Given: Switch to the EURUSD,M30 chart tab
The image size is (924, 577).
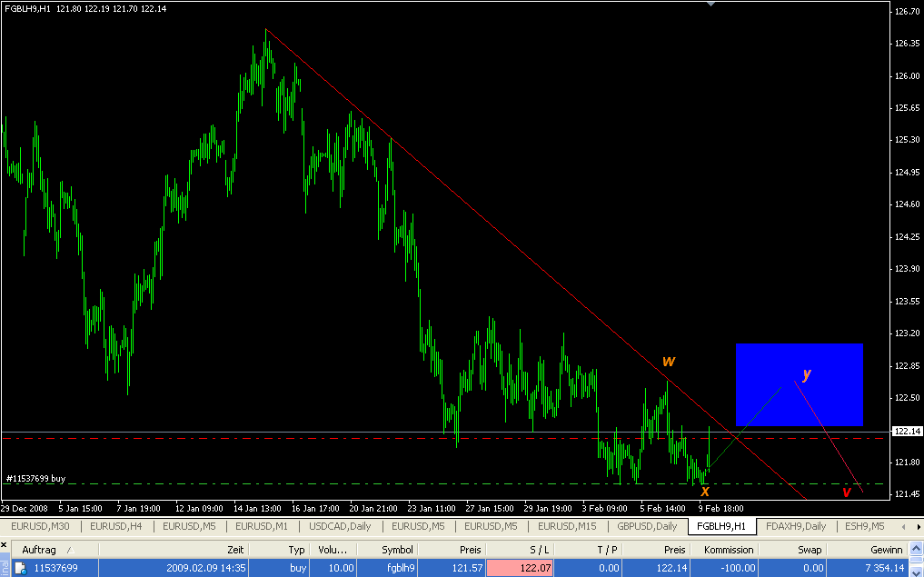Looking at the screenshot, I should (38, 526).
